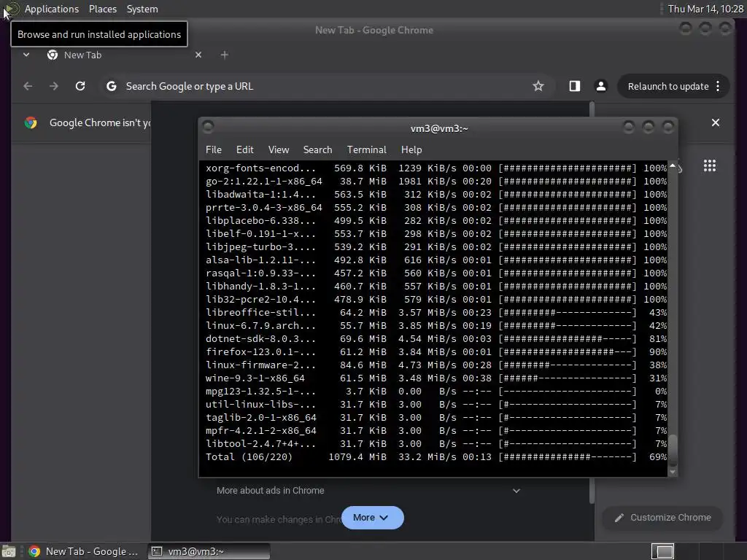This screenshot has width=747, height=560.
Task: Click Customize Chrome button
Action: [x=662, y=518]
